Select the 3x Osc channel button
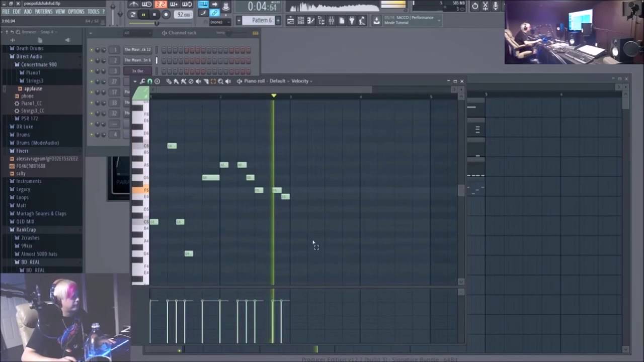This screenshot has height=362, width=644. click(137, 71)
